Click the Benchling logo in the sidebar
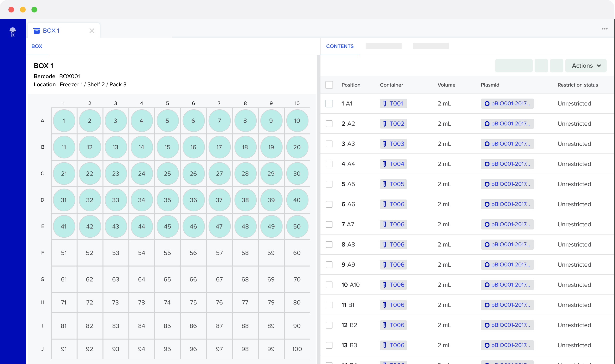 [x=13, y=32]
